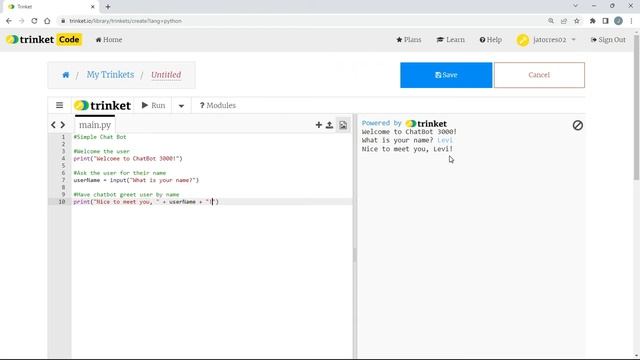Go to Home in the navbar
The width and height of the screenshot is (640, 360).
pyautogui.click(x=109, y=40)
